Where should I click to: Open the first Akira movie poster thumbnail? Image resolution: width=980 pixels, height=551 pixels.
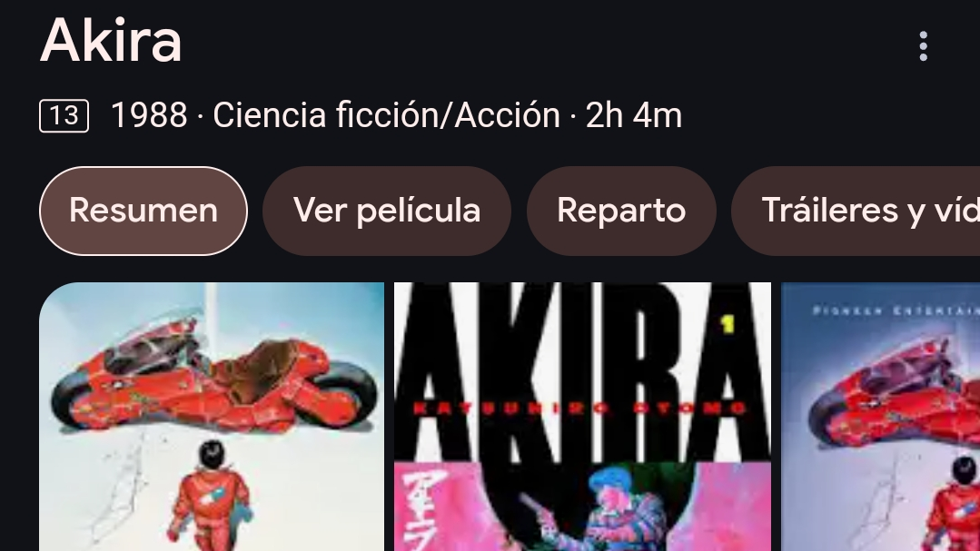[212, 417]
